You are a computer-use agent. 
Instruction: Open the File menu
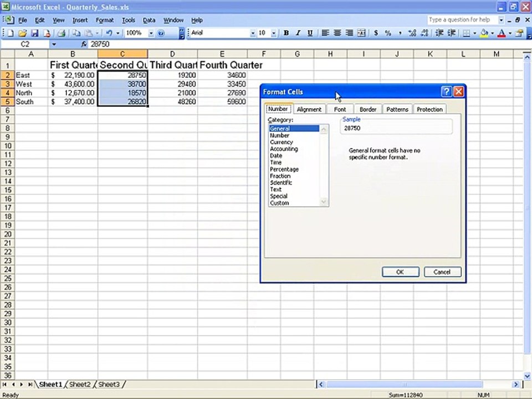[22, 21]
